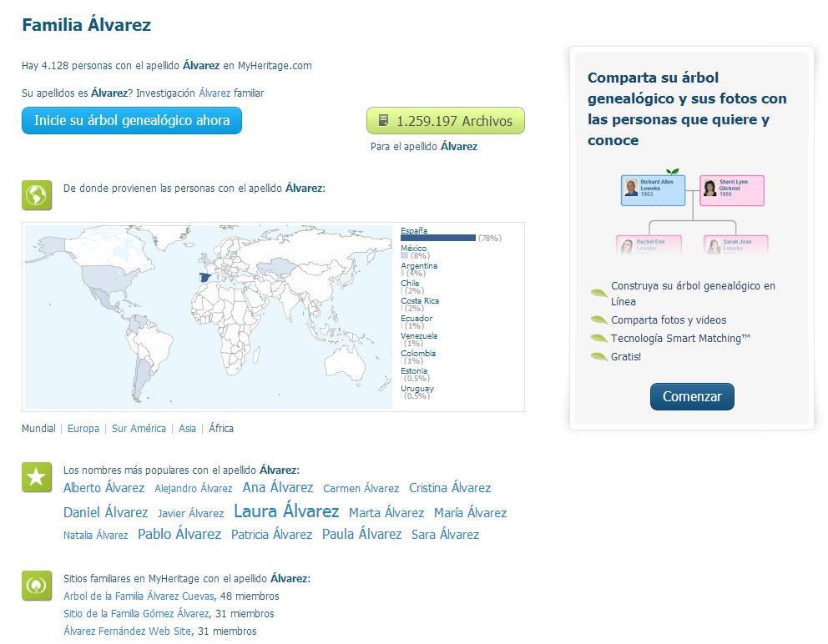Open Marta Álvarez name link
The width and height of the screenshot is (828, 644).
coord(386,512)
